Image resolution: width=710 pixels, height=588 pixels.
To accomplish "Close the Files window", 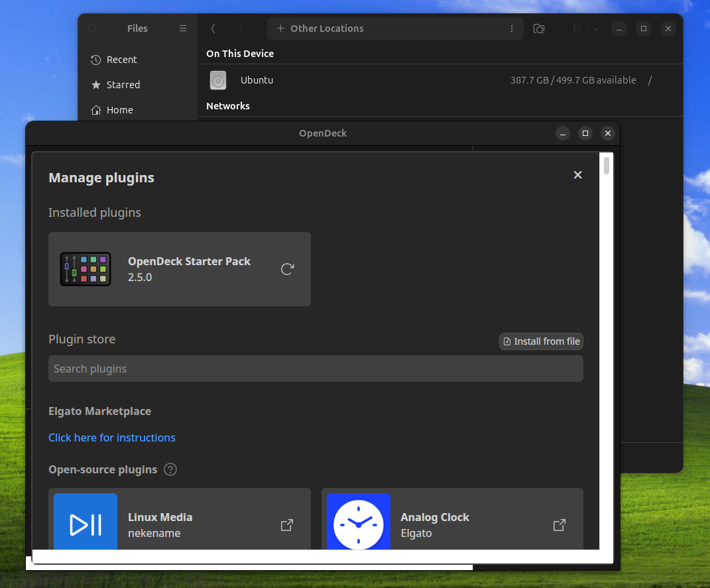I will 668,29.
